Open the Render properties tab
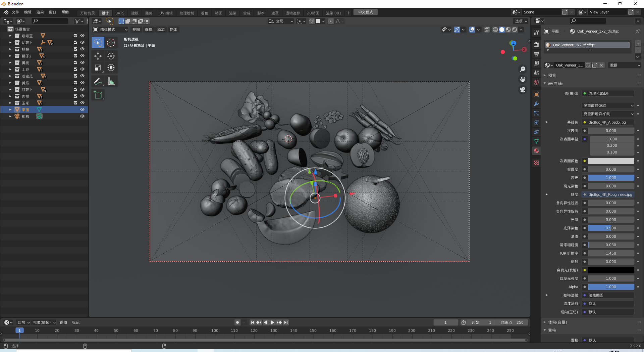This screenshot has width=644, height=352. pyautogui.click(x=536, y=44)
